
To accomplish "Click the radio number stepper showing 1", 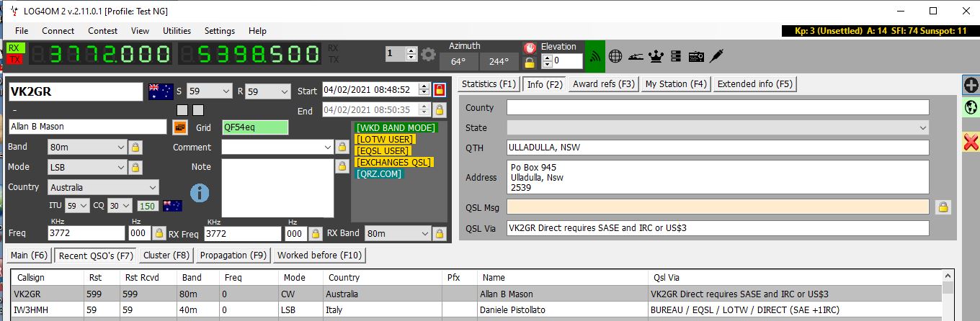I will 401,54.
